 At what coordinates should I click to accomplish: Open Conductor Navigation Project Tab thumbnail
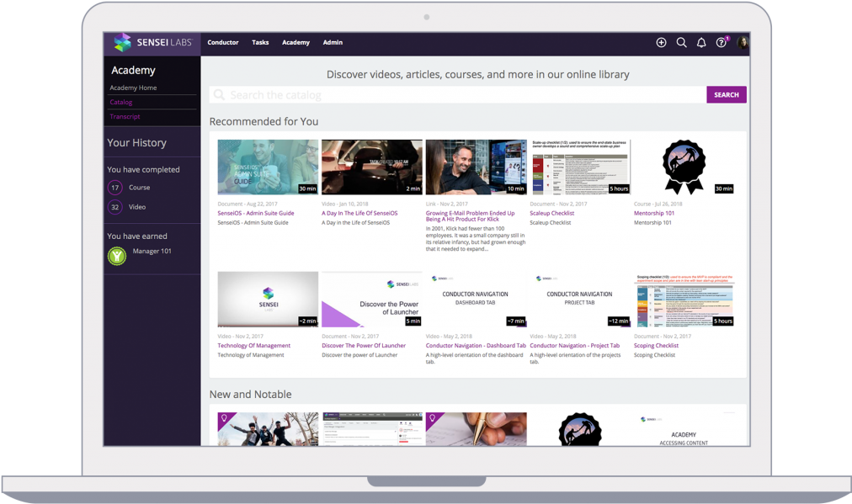(x=580, y=300)
